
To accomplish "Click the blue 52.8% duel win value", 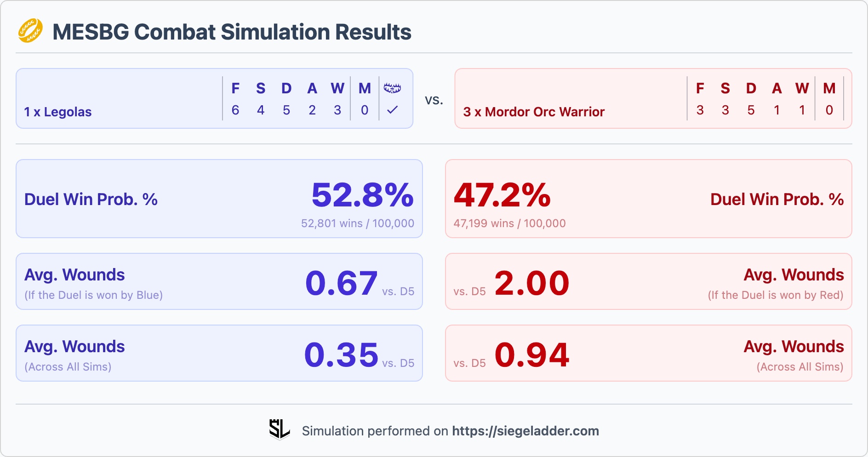I will click(363, 195).
